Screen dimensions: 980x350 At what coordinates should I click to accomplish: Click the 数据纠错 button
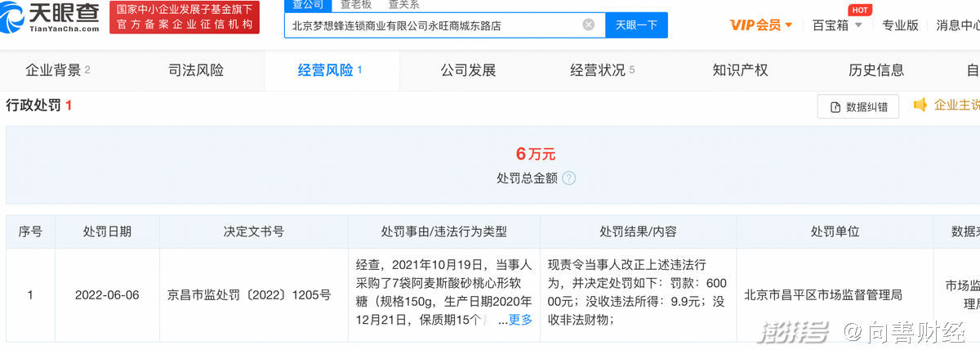tap(858, 107)
